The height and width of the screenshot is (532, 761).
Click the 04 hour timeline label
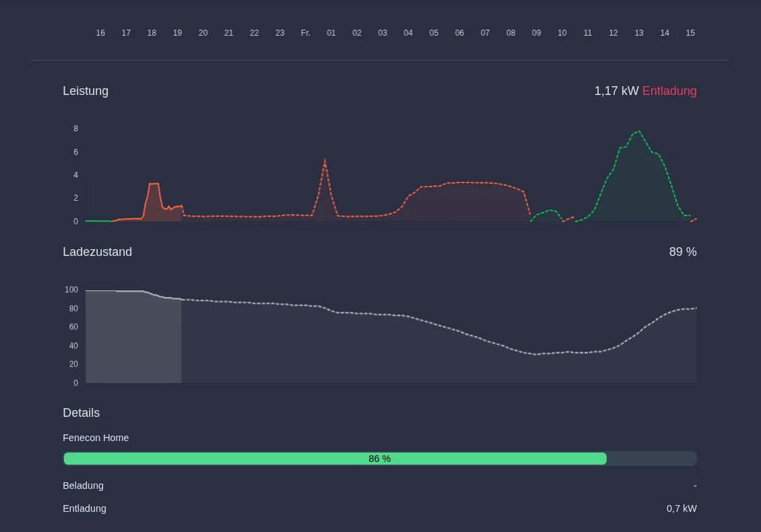click(408, 33)
